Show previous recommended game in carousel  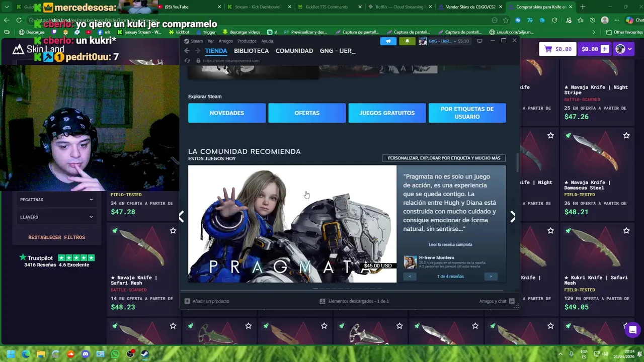tap(182, 216)
